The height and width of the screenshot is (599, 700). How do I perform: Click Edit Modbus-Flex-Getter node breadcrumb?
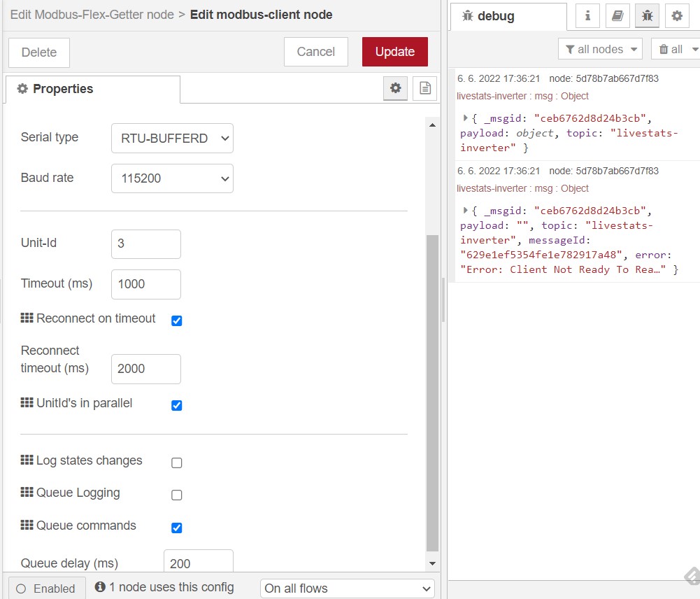[92, 15]
